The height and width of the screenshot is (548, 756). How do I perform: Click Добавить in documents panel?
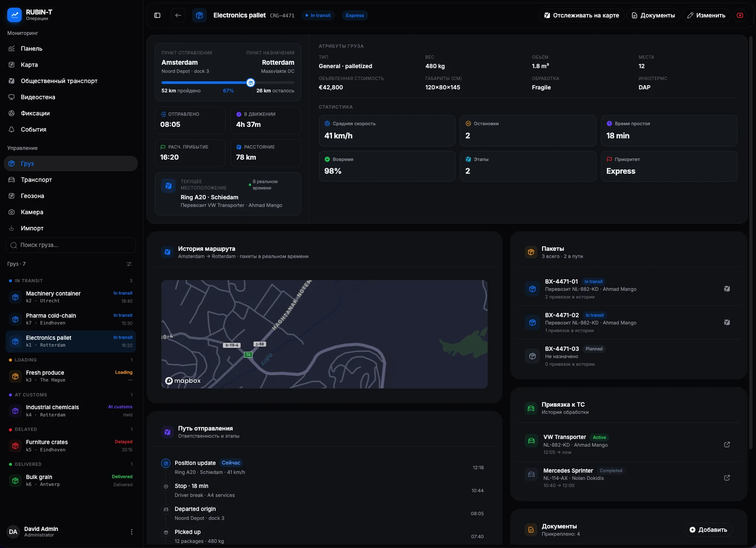click(x=708, y=530)
